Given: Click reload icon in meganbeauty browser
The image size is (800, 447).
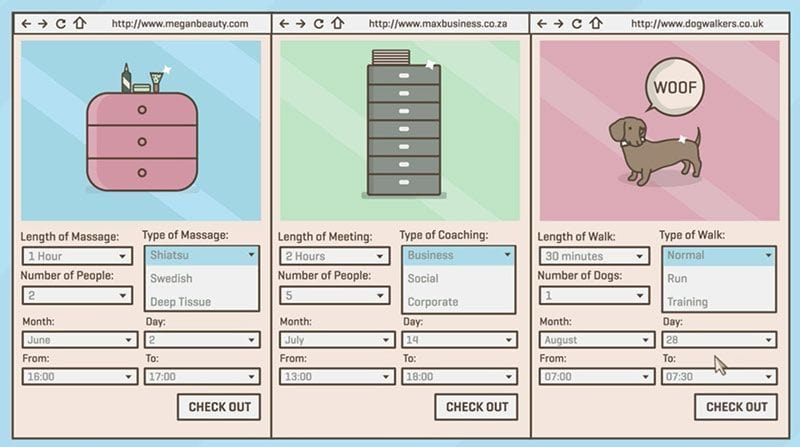Looking at the screenshot, I should click(61, 23).
